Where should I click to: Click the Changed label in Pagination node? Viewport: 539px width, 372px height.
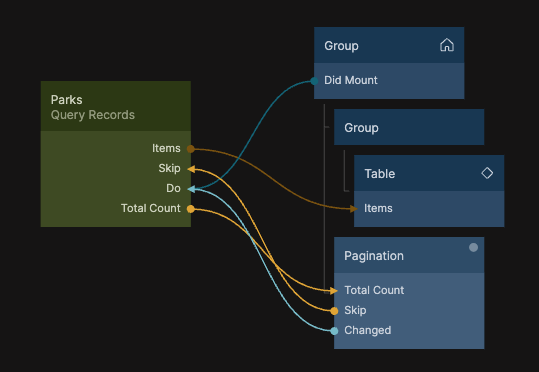[367, 330]
